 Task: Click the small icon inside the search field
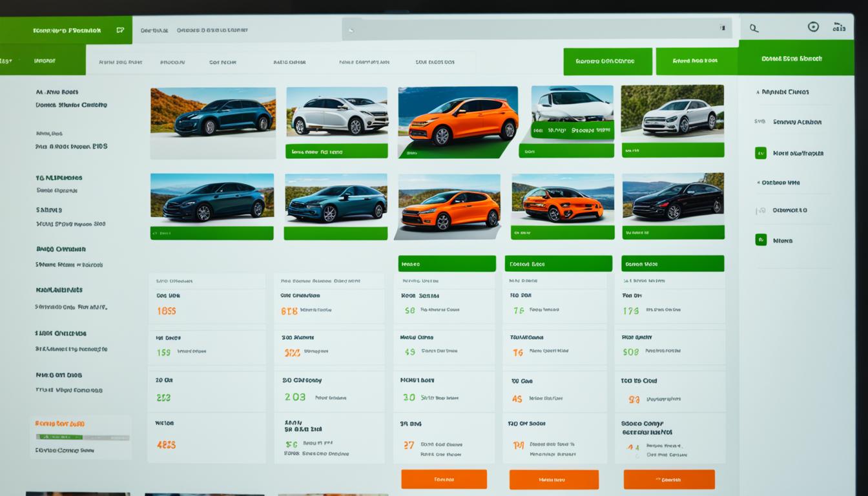point(722,28)
